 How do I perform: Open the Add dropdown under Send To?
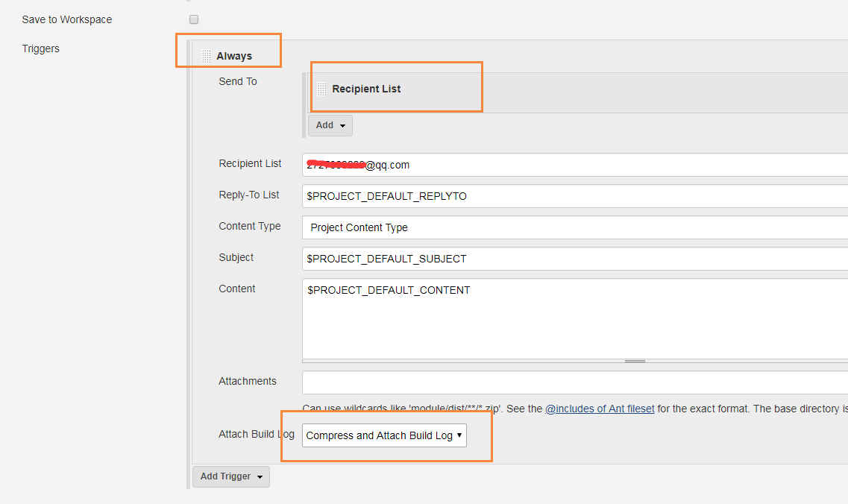[330, 125]
